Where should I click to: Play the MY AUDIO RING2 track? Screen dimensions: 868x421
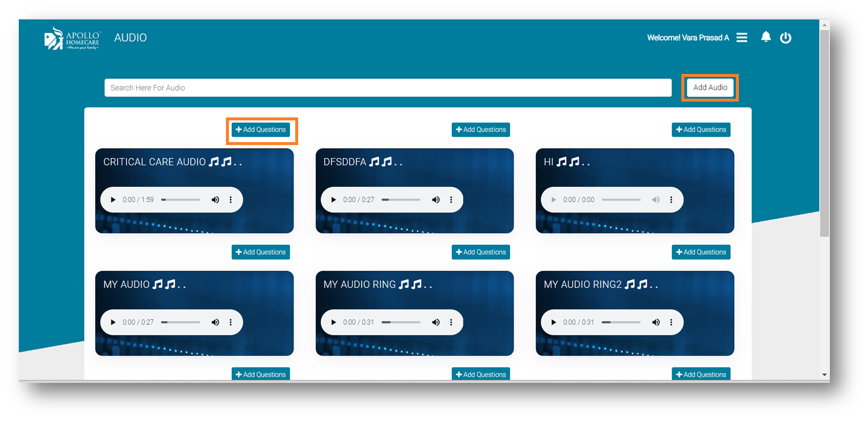553,322
